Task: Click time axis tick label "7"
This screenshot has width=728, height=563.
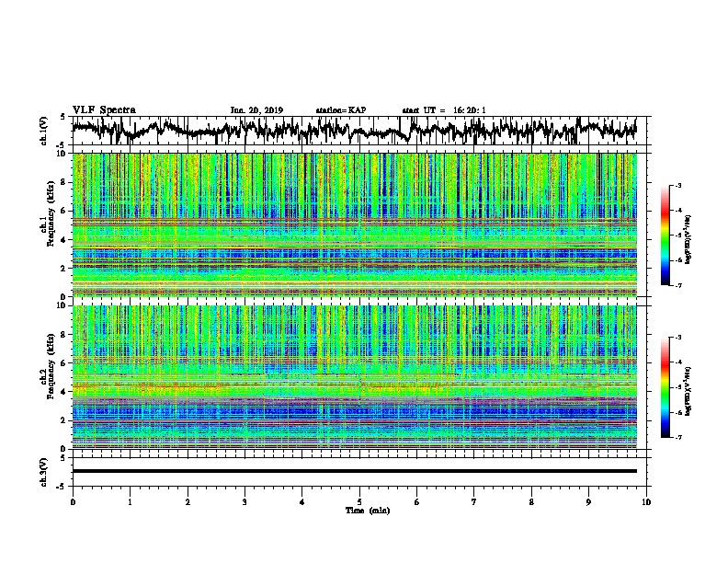Action: click(x=474, y=501)
